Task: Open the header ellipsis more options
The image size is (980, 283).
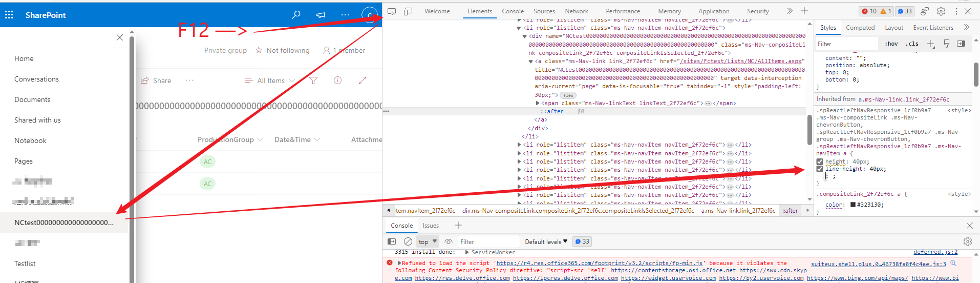Action: click(x=345, y=15)
